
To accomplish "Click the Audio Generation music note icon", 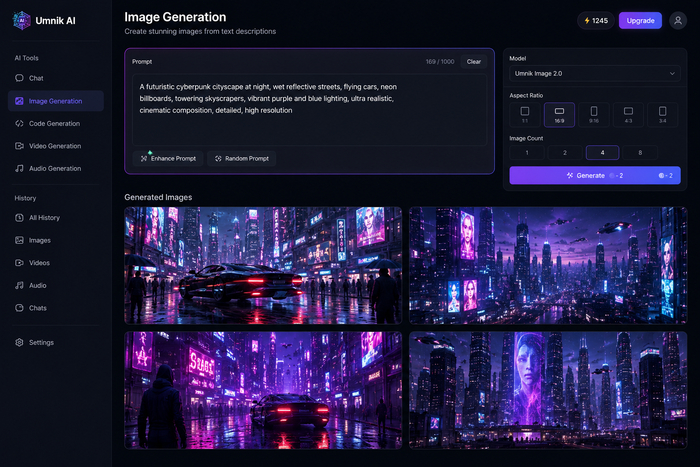I will (x=19, y=168).
